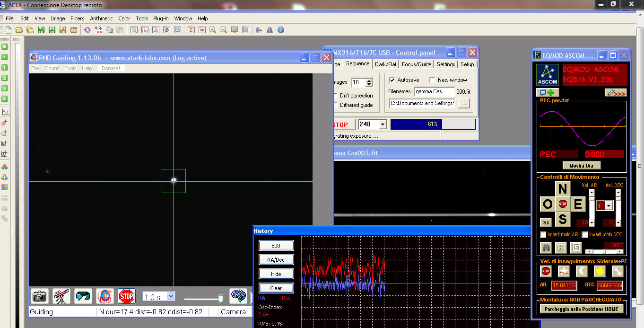Click the telescope connect icon in PHD
This screenshot has width=644, height=328.
pos(61,296)
